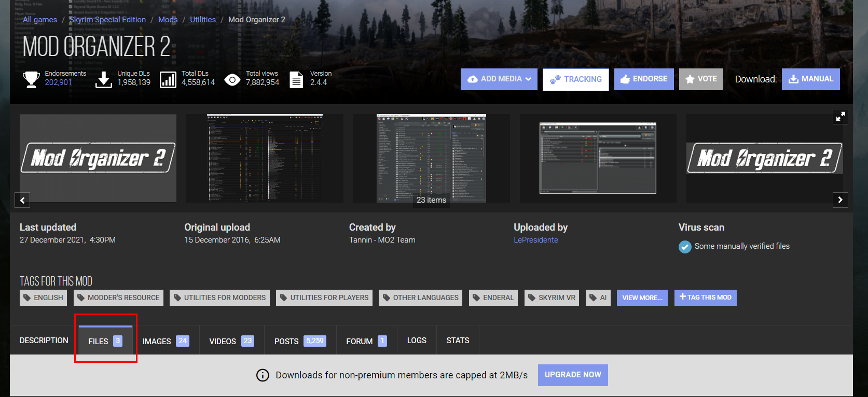Toggle Tracking for this mod

click(x=576, y=79)
